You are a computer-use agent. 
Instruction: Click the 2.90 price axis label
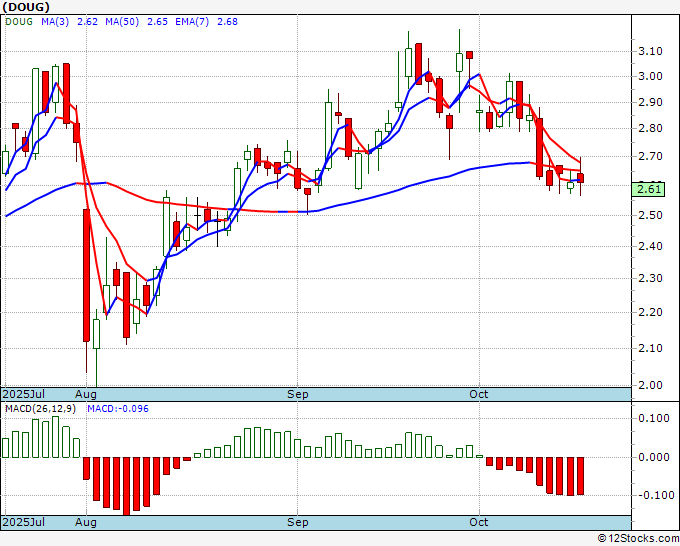(x=651, y=102)
